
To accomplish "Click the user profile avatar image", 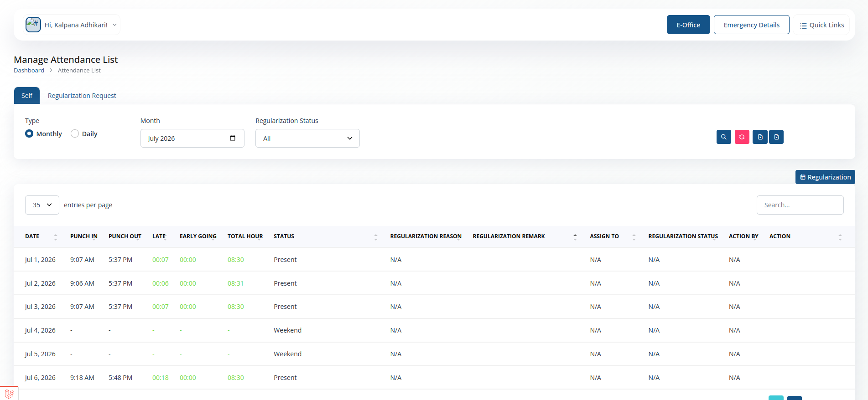I will pos(33,25).
